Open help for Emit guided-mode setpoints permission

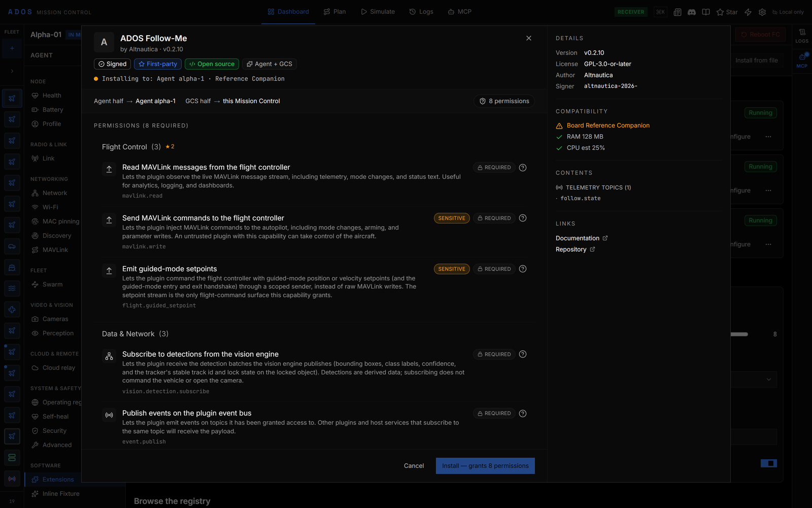tap(523, 269)
